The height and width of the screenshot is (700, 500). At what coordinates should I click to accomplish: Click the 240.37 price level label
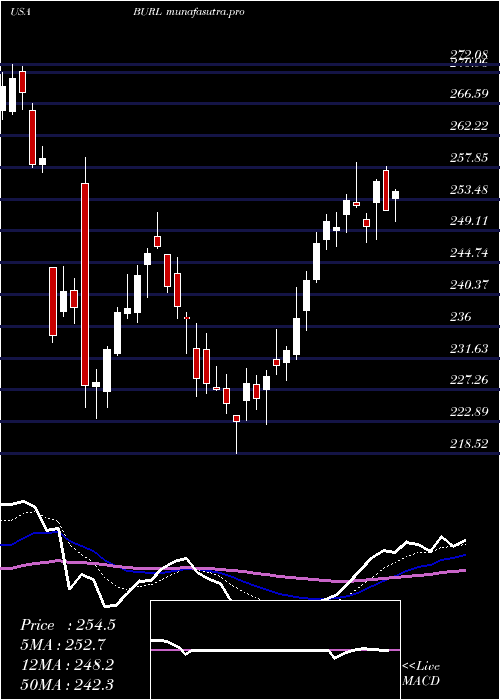(x=467, y=284)
